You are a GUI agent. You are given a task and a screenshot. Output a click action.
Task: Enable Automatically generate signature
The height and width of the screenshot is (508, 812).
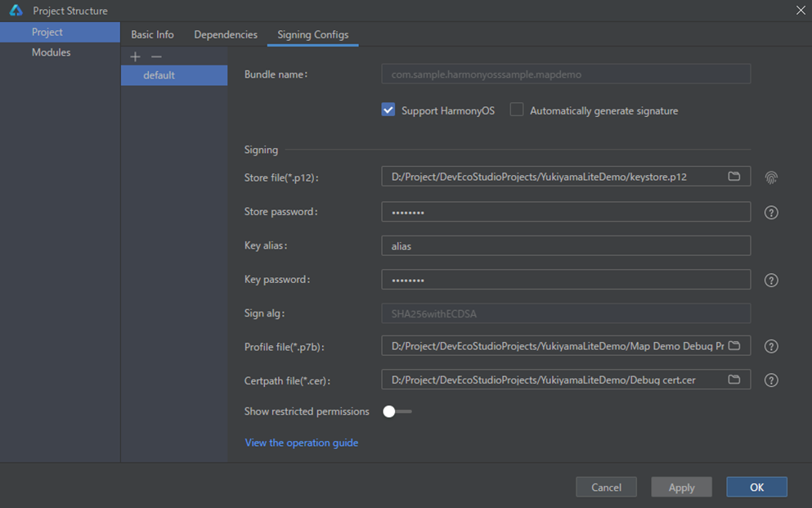516,110
